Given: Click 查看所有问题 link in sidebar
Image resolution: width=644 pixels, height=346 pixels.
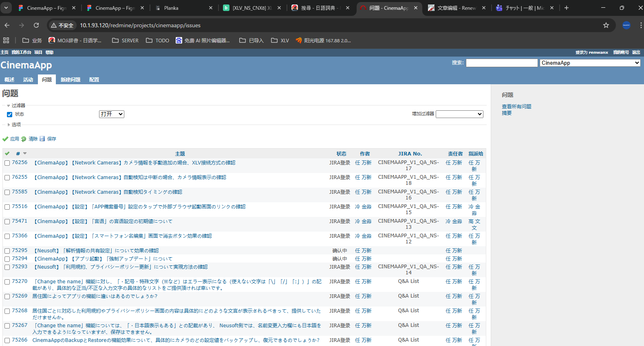Looking at the screenshot, I should click(516, 107).
